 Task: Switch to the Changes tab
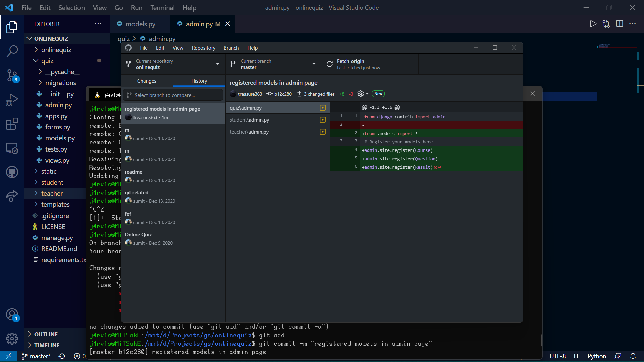click(147, 81)
